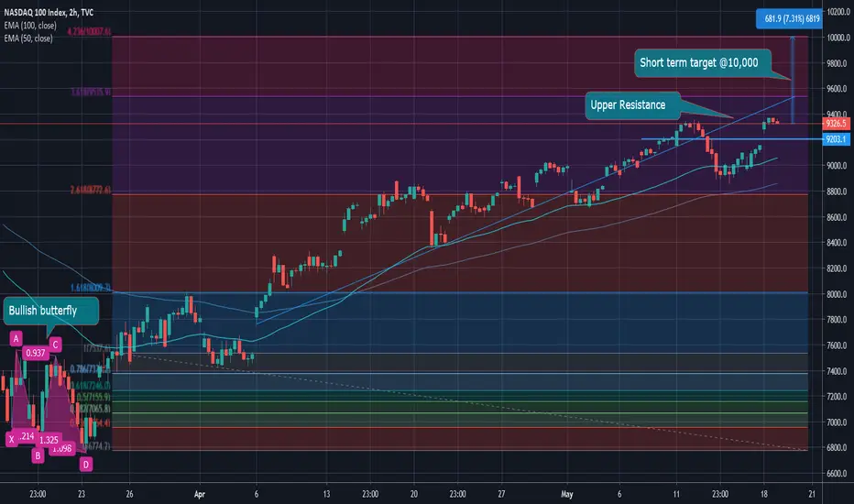Image resolution: width=854 pixels, height=504 pixels.
Task: Click the 10200.0 price axis label
Action: (x=838, y=11)
